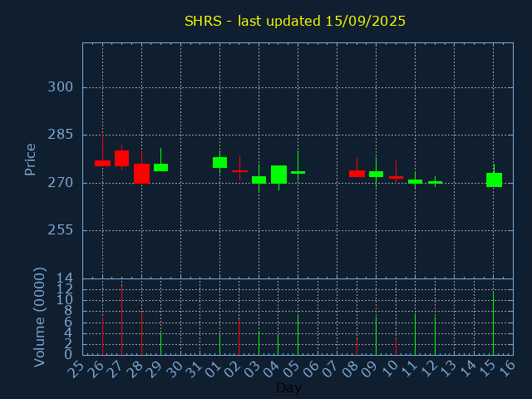Viewport: 532px width, 399px height.
Task: Select the '300' price axis label
Action: point(61,87)
